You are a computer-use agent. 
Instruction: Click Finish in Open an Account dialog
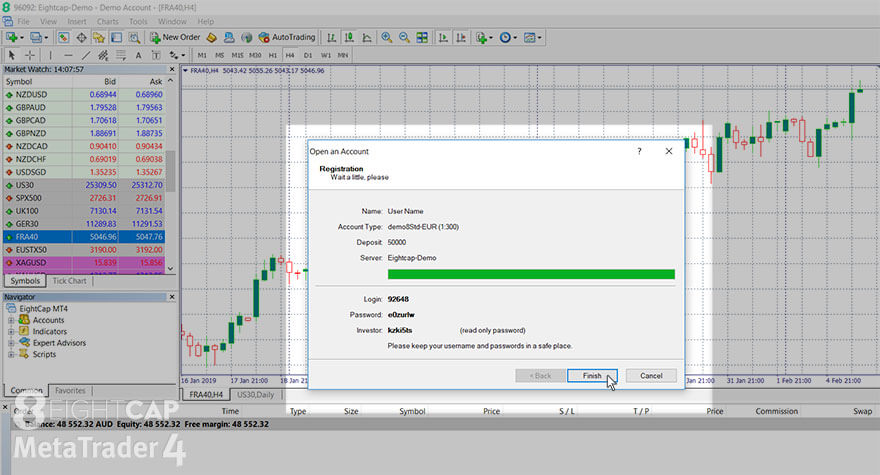tap(592, 376)
